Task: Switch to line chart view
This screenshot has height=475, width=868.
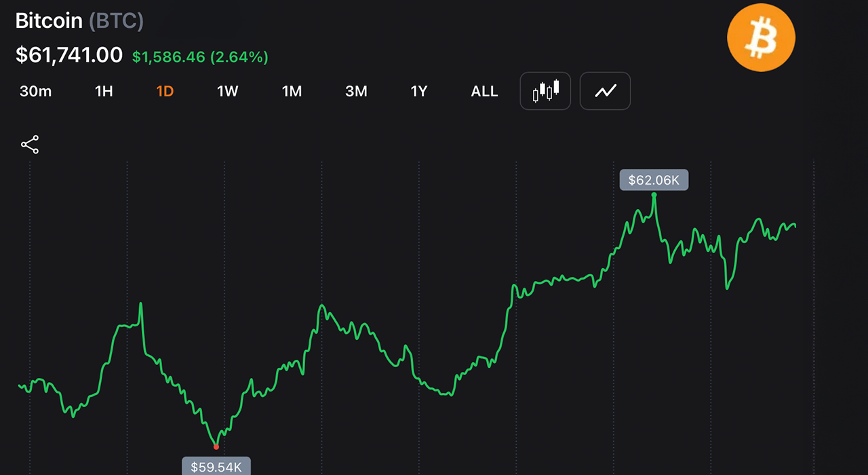Action: click(606, 91)
